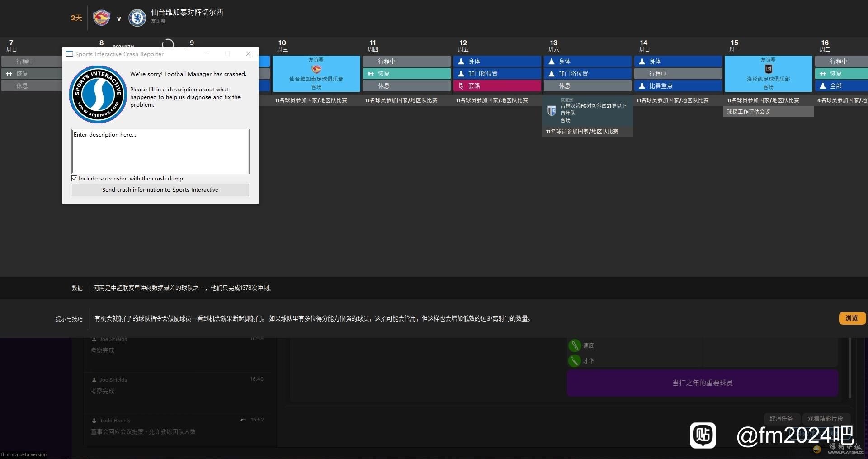Click the green 才华 attribute icon
The width and height of the screenshot is (868, 459).
click(574, 361)
